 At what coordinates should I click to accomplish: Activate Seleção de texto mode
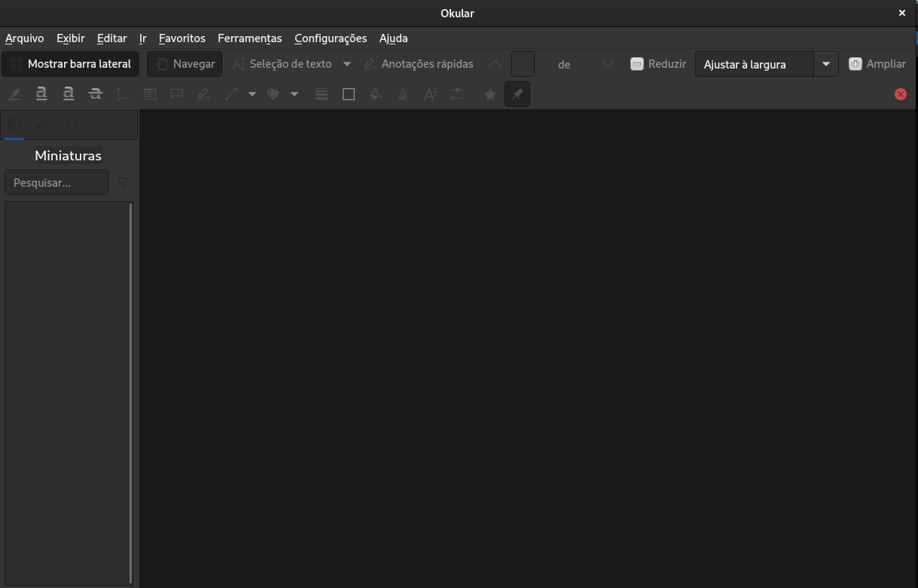(x=282, y=64)
